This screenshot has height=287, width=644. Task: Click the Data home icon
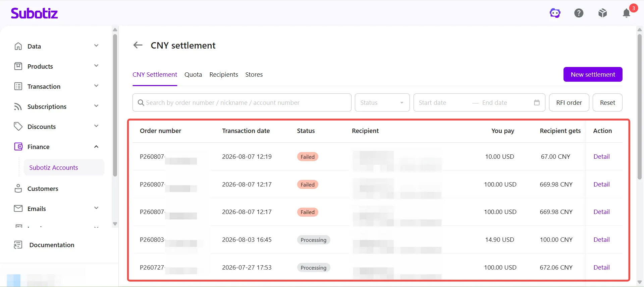point(18,46)
